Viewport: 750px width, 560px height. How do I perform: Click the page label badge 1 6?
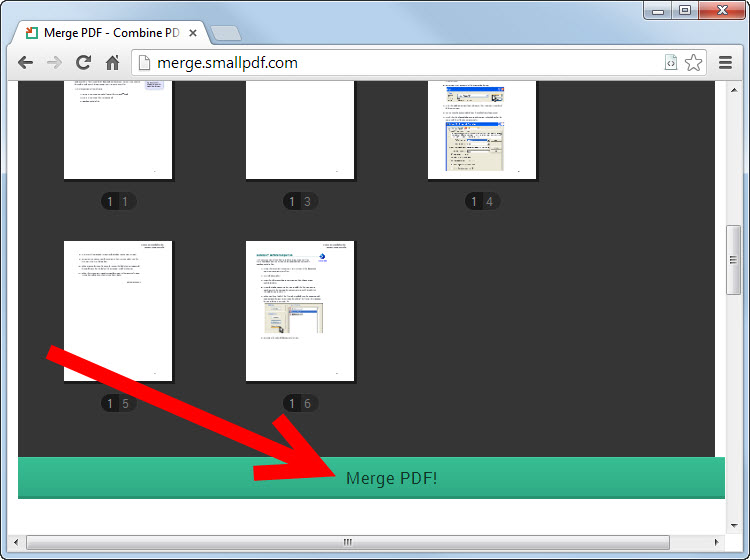click(x=300, y=403)
